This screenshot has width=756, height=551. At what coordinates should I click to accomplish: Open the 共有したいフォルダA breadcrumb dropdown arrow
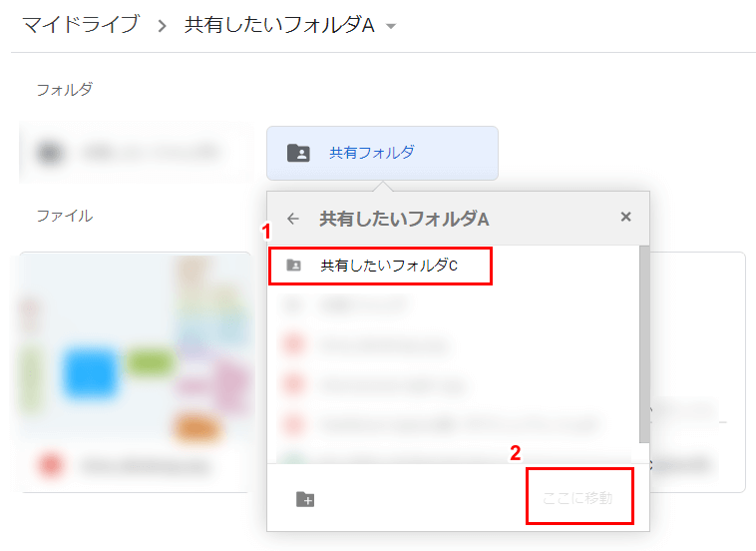[x=391, y=26]
